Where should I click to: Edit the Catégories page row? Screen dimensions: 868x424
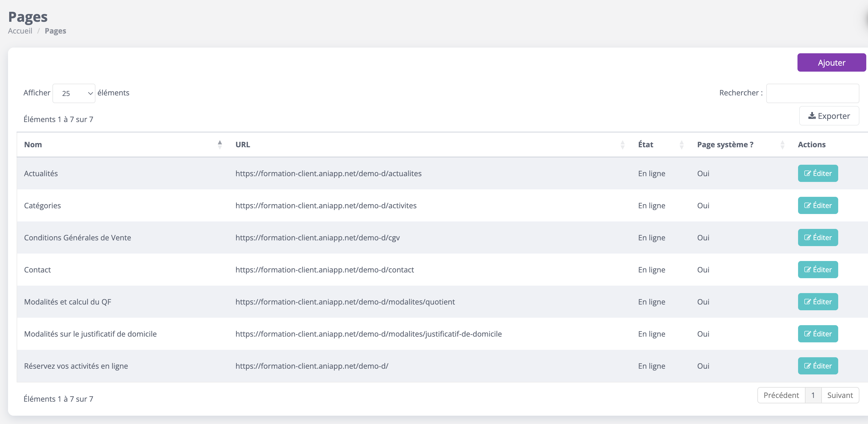pyautogui.click(x=818, y=205)
